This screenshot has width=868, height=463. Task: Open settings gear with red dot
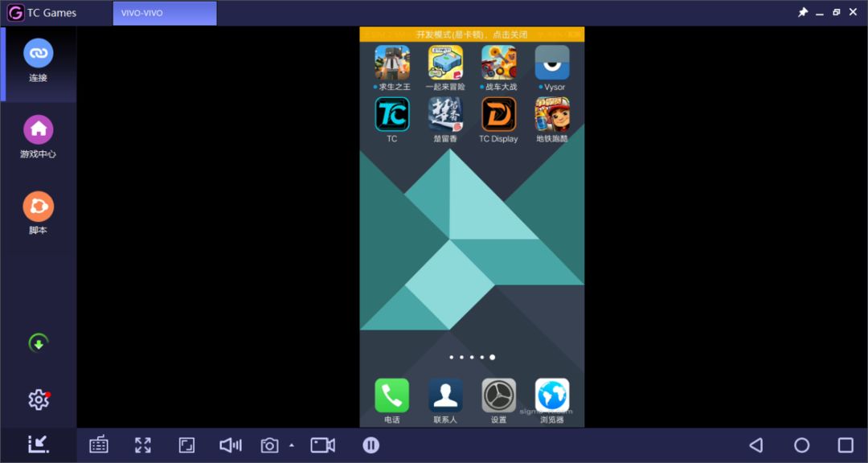coord(39,399)
